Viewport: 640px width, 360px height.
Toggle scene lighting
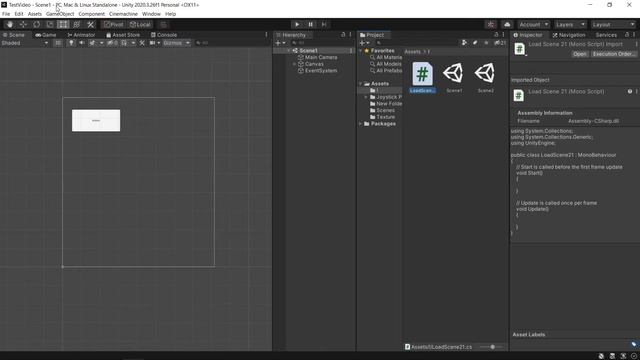pos(71,43)
